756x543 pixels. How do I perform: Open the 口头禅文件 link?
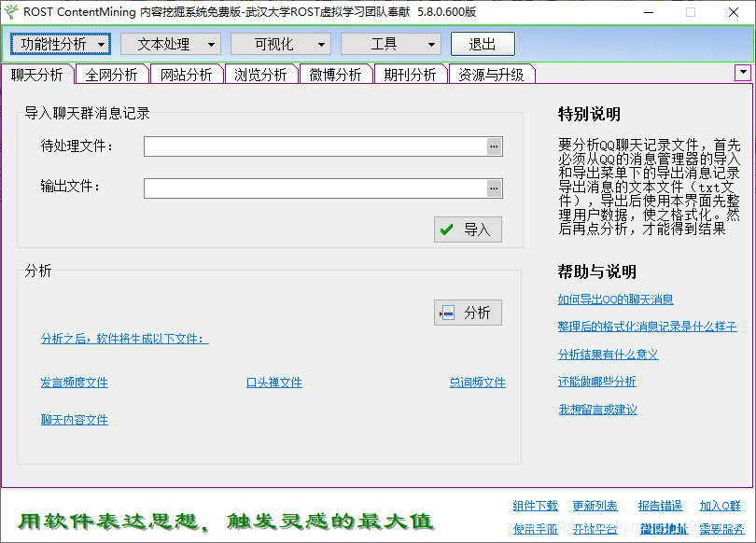pyautogui.click(x=274, y=383)
